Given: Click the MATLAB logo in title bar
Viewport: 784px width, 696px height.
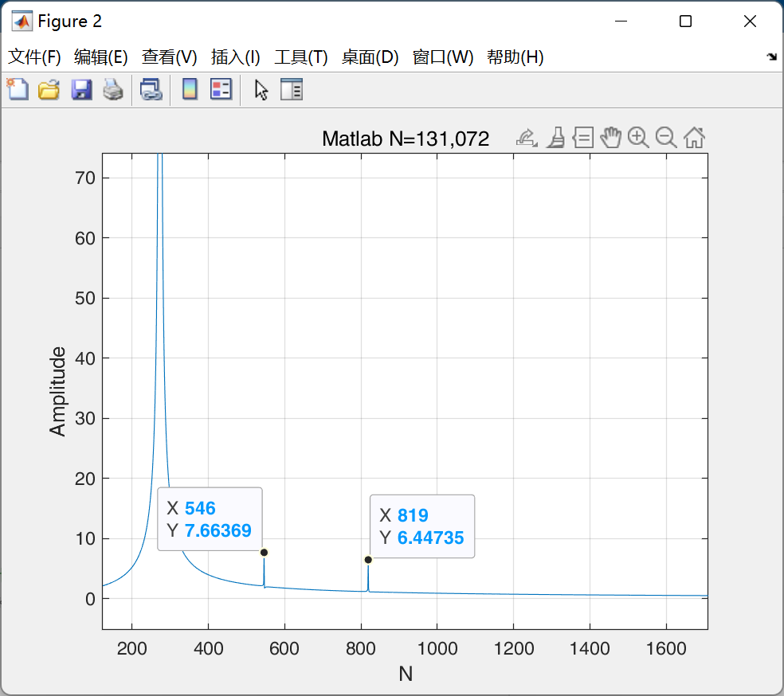Looking at the screenshot, I should point(22,21).
